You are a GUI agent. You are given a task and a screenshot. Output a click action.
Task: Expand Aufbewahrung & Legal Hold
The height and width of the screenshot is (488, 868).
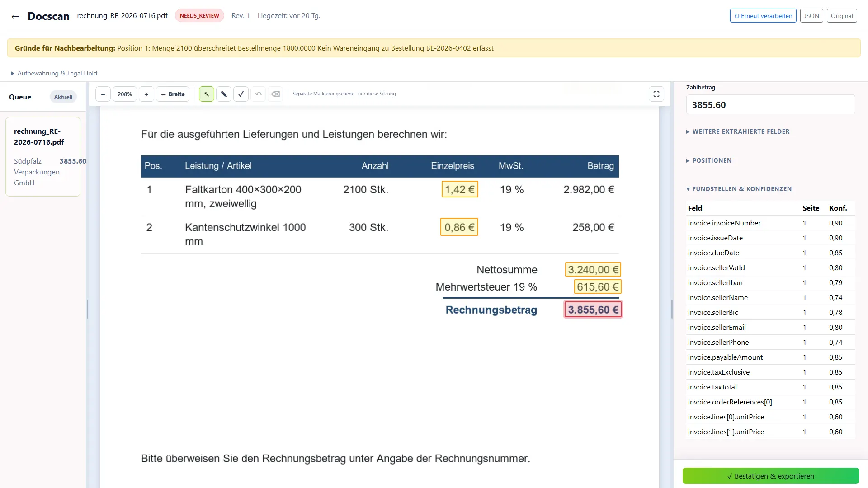(54, 73)
